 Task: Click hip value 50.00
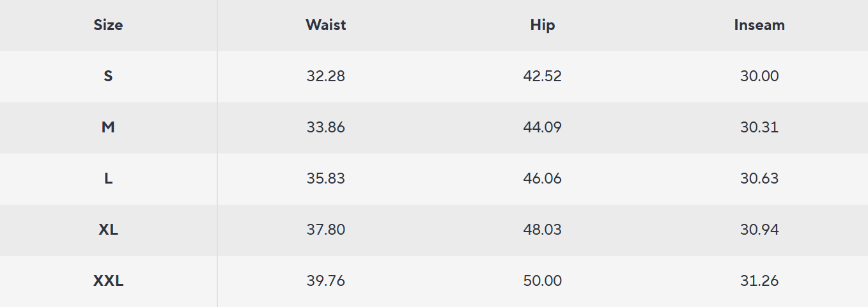point(542,281)
